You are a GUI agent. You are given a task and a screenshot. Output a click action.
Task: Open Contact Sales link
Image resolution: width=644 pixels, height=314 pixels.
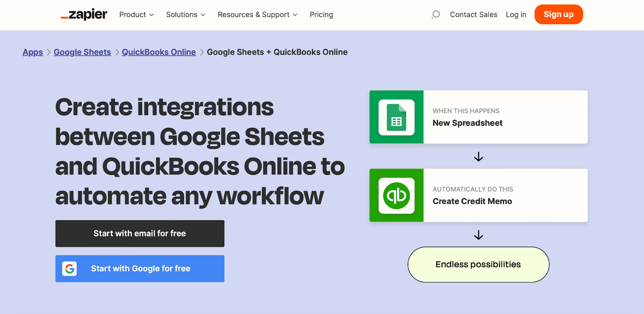[x=473, y=14]
